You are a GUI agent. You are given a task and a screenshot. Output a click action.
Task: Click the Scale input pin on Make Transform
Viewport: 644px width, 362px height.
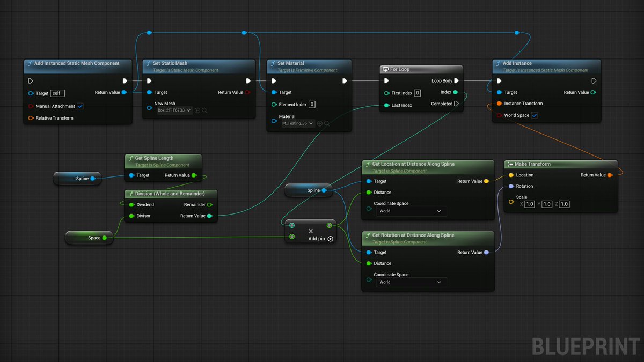click(511, 202)
